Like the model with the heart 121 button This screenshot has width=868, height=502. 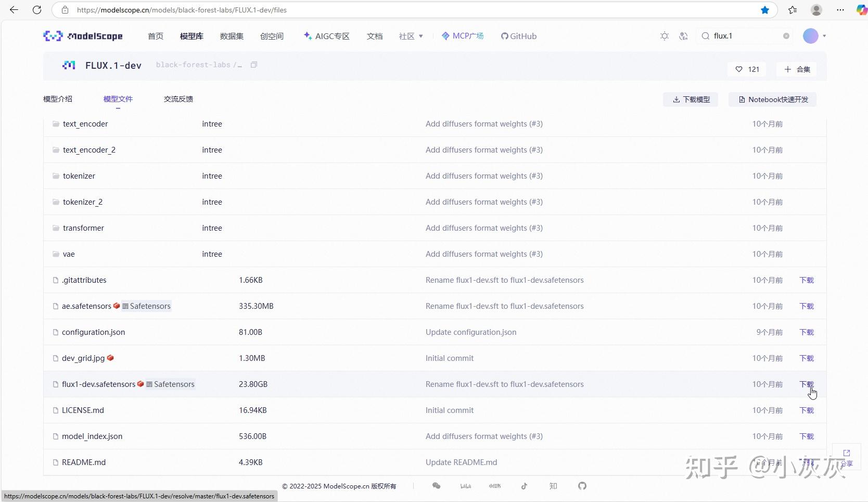click(747, 69)
